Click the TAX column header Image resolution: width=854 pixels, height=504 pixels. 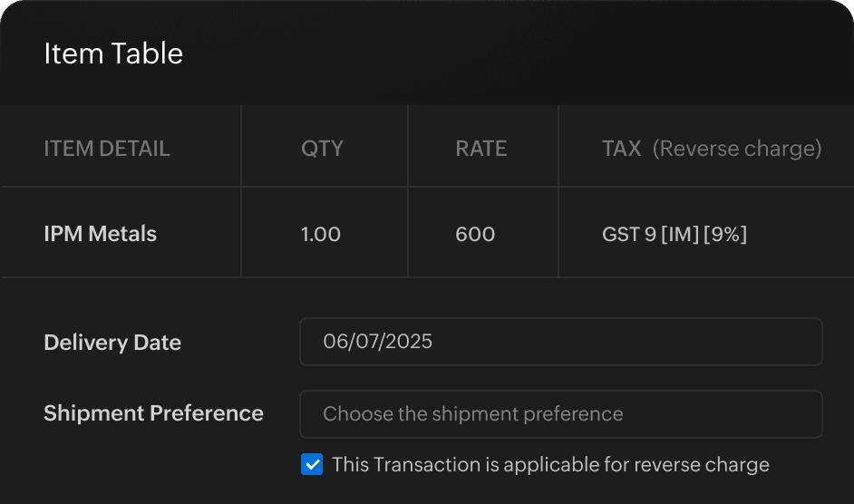(x=622, y=149)
